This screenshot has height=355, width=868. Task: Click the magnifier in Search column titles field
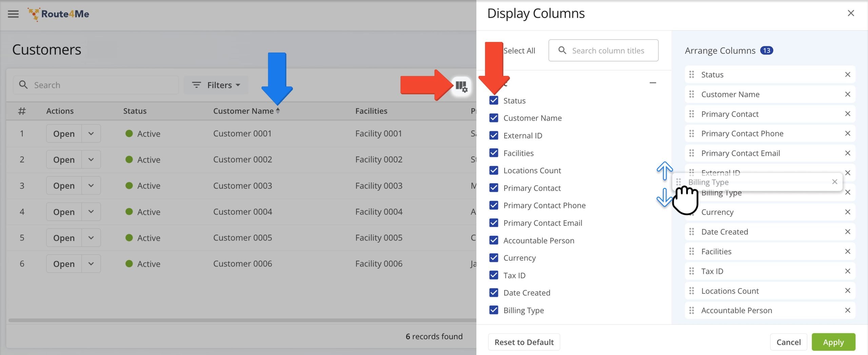point(563,50)
